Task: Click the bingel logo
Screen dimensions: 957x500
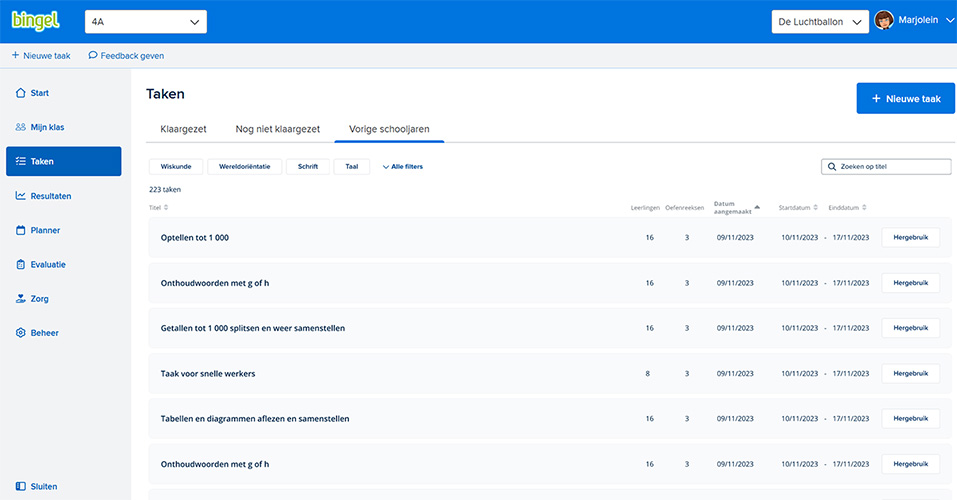Action: pos(35,21)
